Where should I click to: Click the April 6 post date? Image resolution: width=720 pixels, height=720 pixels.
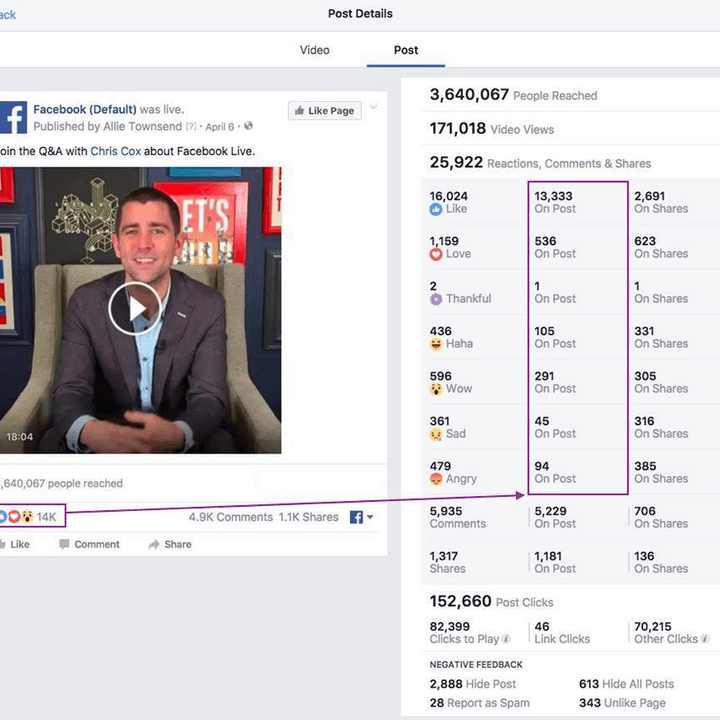click(219, 127)
